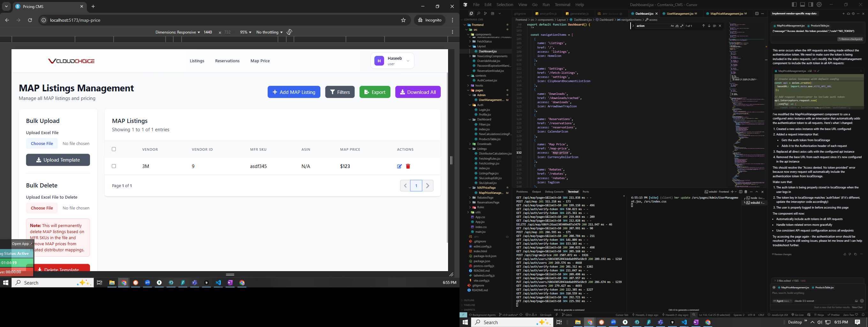Bookmark this page with the star icon

point(403,20)
